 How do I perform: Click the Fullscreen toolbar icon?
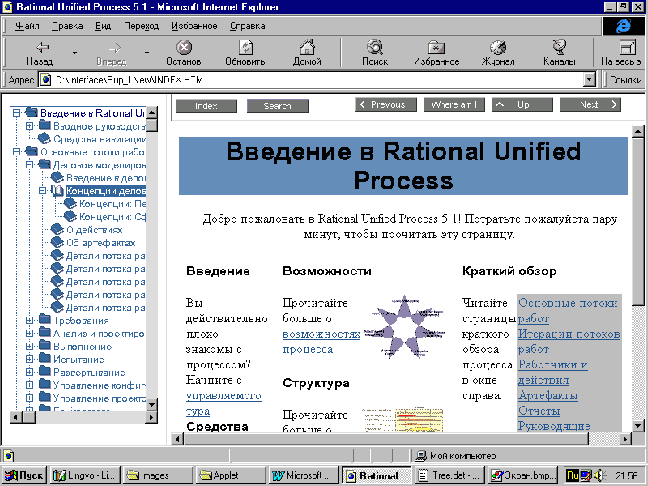click(628, 48)
